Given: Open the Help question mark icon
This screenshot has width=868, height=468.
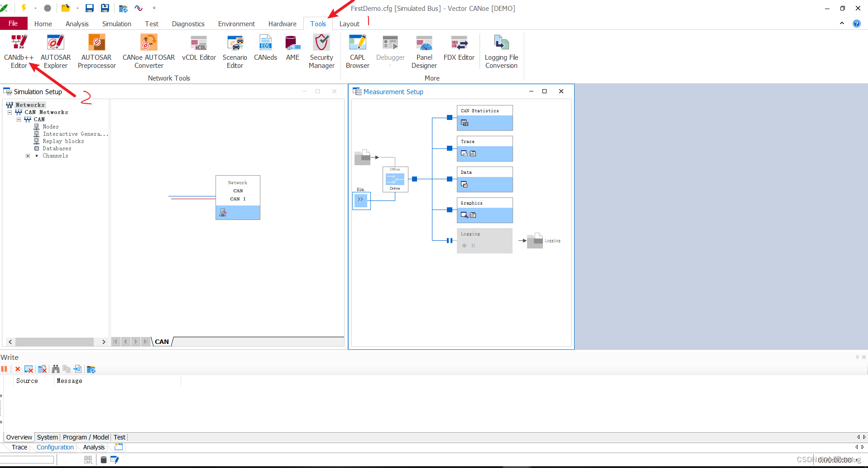Looking at the screenshot, I should point(857,24).
